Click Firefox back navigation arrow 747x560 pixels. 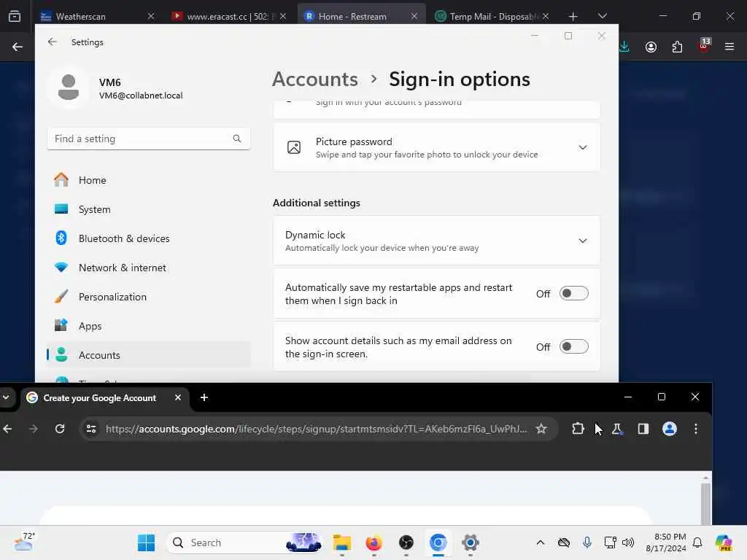coord(18,47)
